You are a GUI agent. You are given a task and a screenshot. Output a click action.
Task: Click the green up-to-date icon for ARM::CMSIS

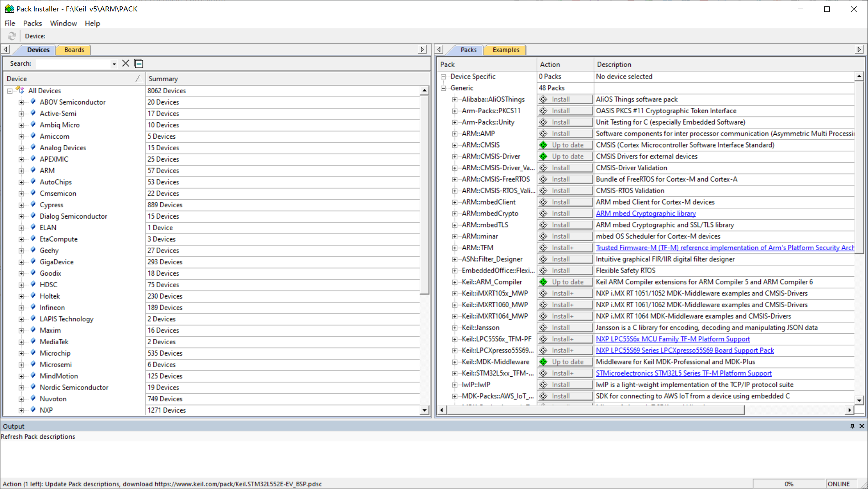543,145
